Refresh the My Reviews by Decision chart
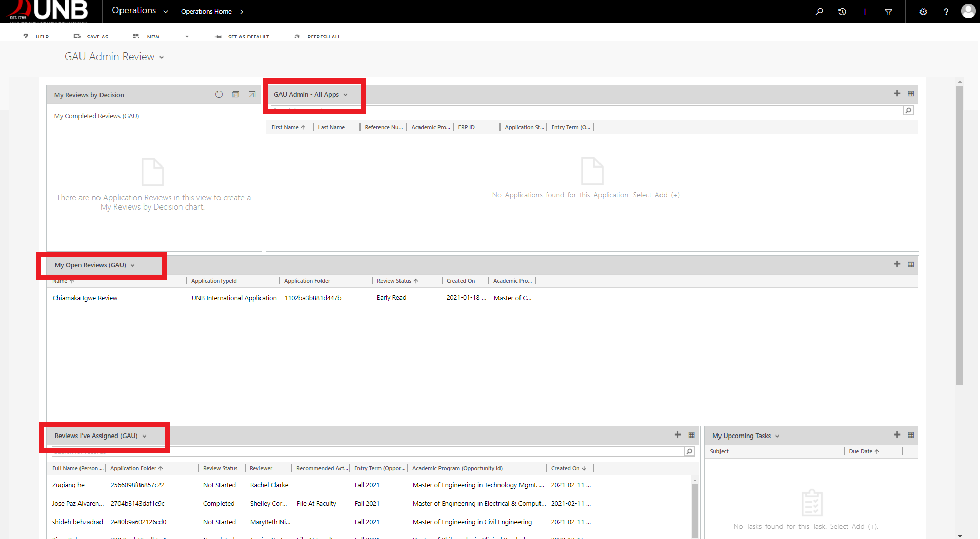 pyautogui.click(x=219, y=94)
